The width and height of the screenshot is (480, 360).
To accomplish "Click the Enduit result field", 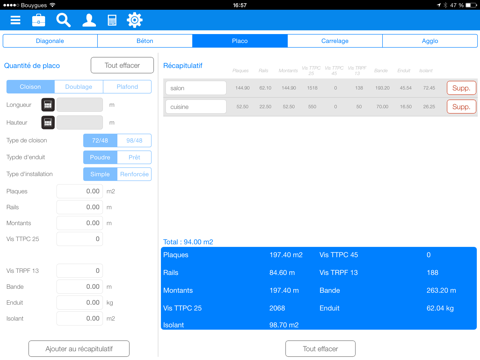I will pos(80,302).
